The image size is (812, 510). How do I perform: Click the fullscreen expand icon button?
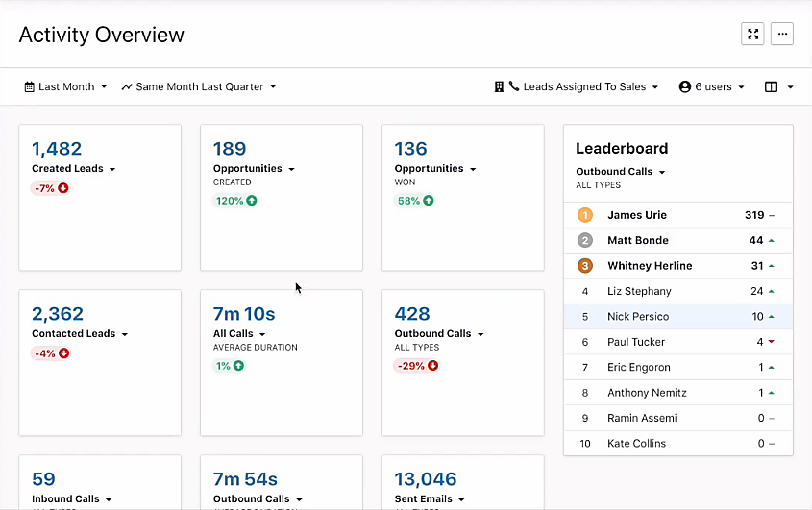coord(752,35)
